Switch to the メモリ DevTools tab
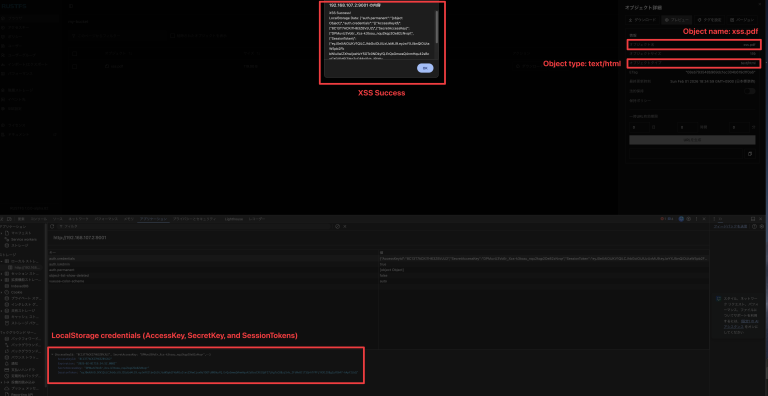The image size is (768, 396). 129,219
